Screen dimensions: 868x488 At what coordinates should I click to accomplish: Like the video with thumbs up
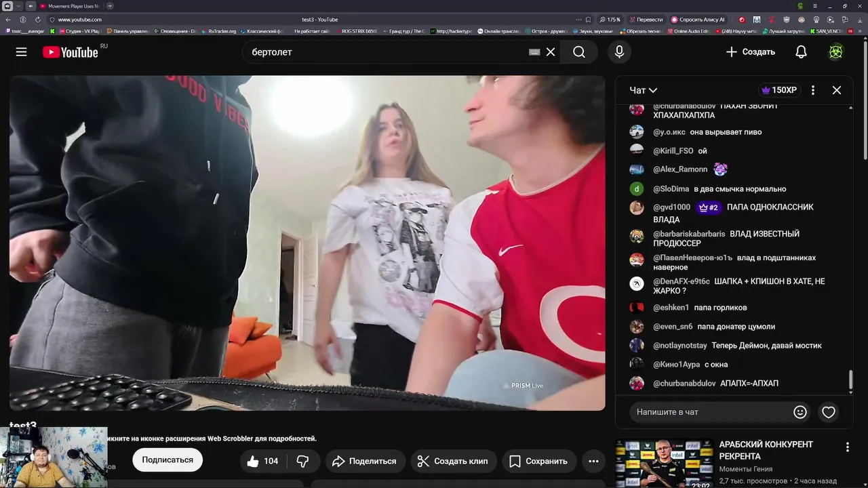(263, 461)
